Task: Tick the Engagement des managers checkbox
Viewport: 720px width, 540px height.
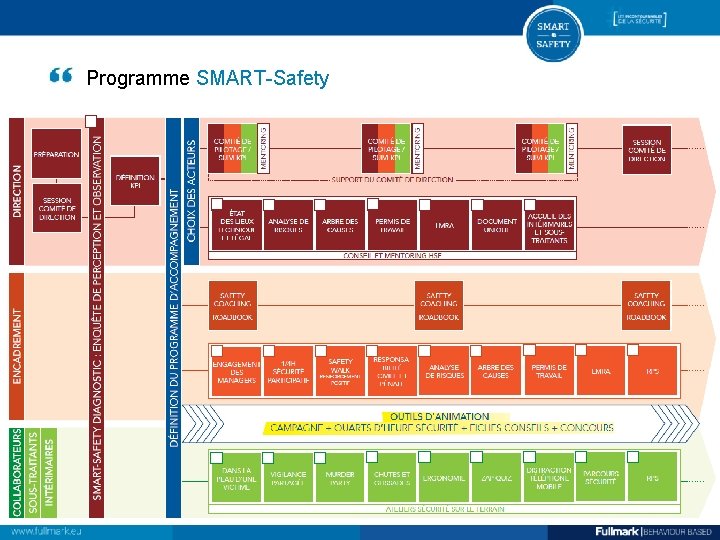Action: click(x=217, y=351)
